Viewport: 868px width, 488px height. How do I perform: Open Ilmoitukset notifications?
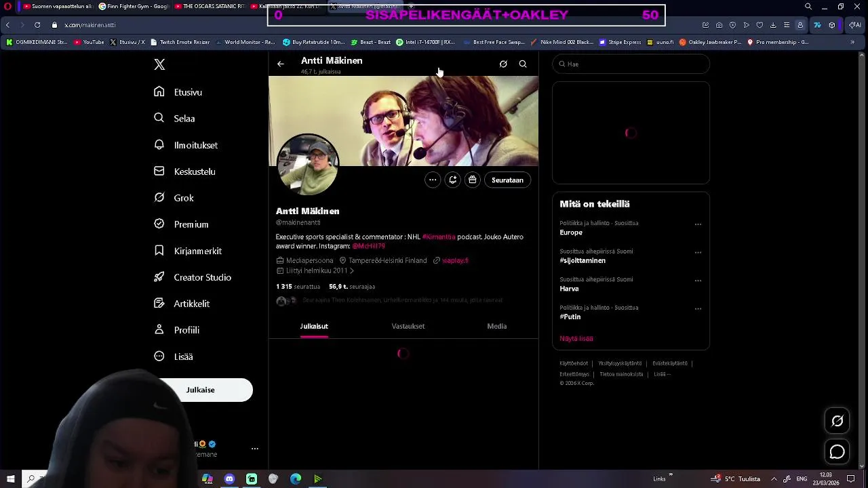pos(186,145)
